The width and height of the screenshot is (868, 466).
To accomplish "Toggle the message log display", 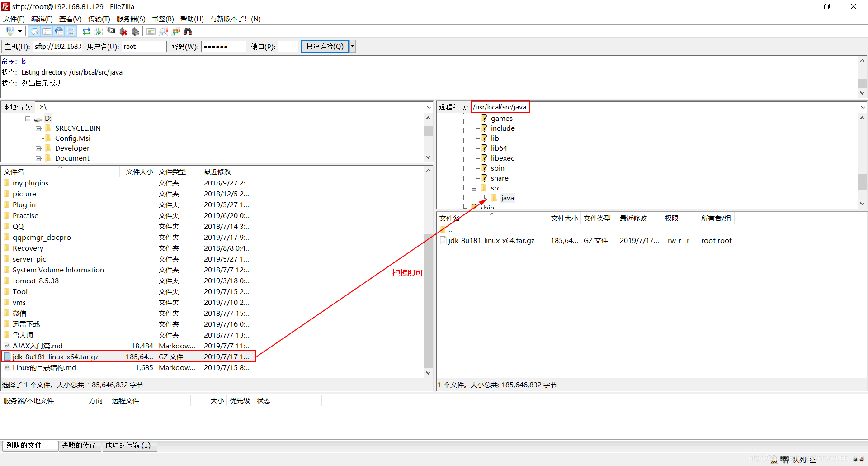I will pos(34,31).
